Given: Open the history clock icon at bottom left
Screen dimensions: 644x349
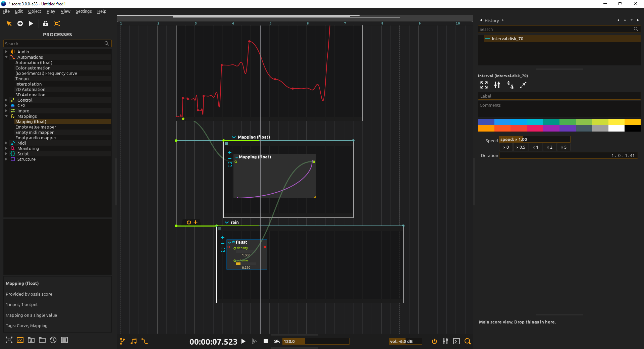Looking at the screenshot, I should point(53,340).
